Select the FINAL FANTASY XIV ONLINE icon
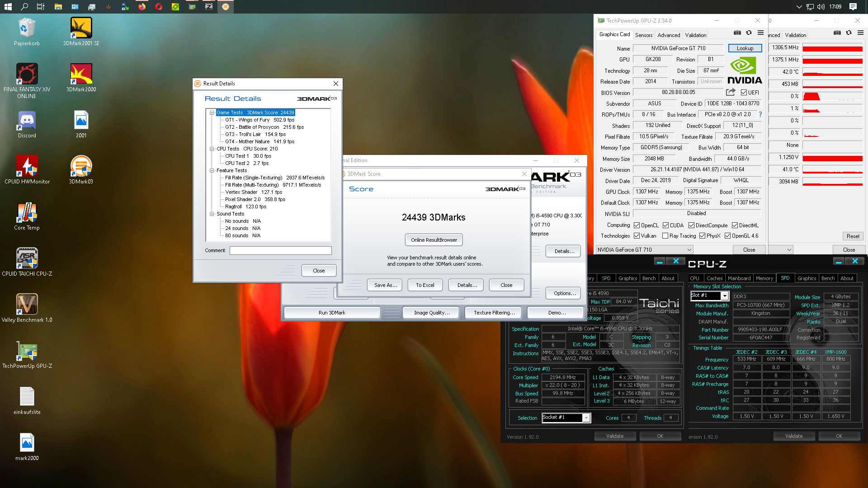The height and width of the screenshot is (488, 868). (x=27, y=80)
